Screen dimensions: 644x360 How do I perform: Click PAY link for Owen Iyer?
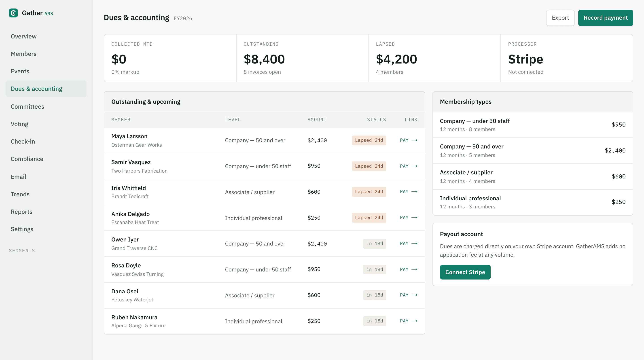409,244
